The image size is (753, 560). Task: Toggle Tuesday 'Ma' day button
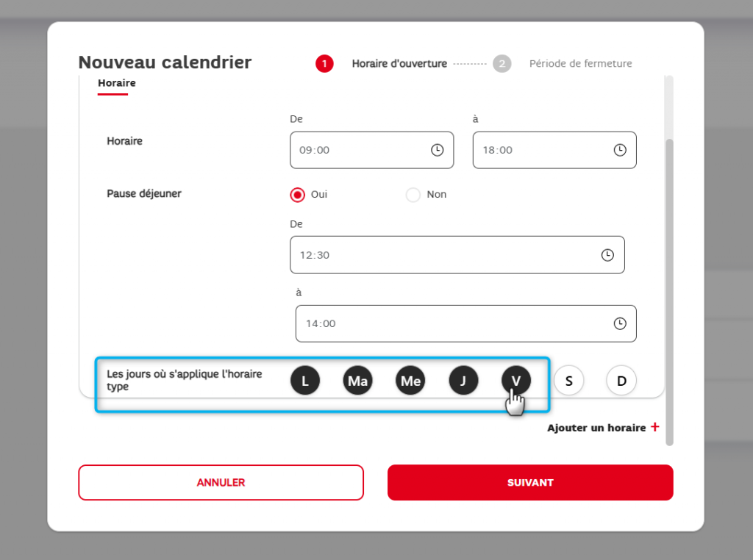pos(358,381)
